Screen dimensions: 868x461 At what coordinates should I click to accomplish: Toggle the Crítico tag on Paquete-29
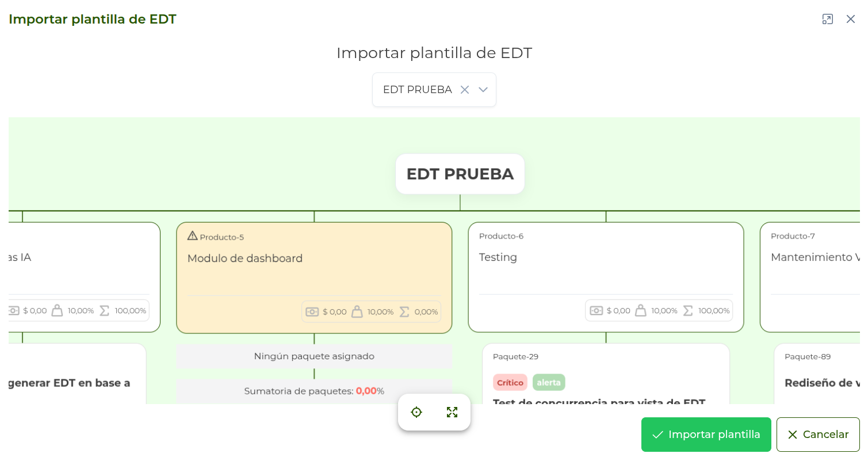510,382
